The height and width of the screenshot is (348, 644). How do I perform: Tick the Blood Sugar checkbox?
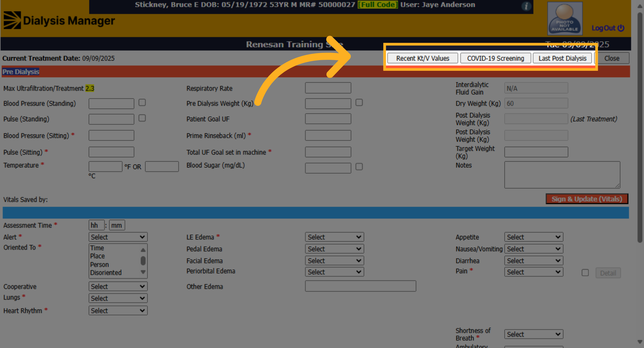pyautogui.click(x=359, y=167)
